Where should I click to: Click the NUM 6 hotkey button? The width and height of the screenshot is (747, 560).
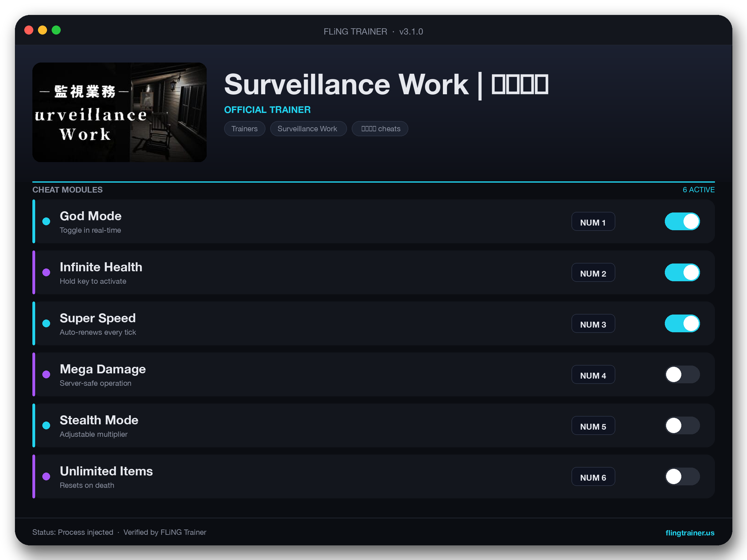pyautogui.click(x=593, y=476)
